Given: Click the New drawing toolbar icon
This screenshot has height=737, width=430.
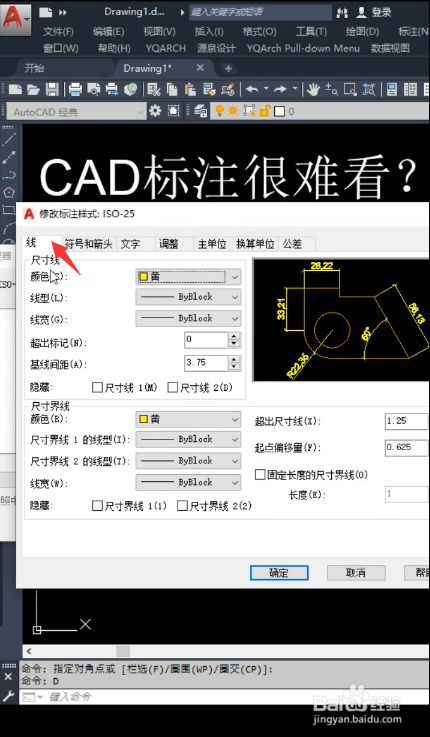Looking at the screenshot, I should [15, 88].
